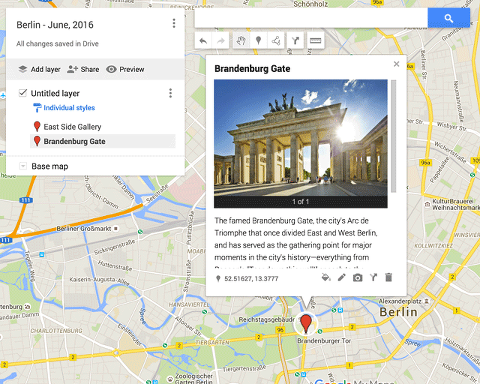Viewport: 480px width, 384px height.
Task: Click the pencil edit icon for Brandenburg Gate
Action: click(x=342, y=277)
